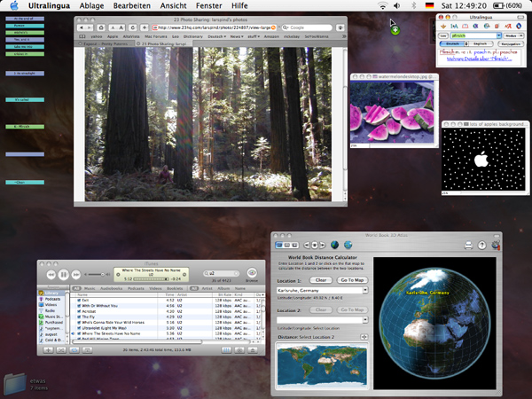Click Safari Google search field
Image resolution: width=532 pixels, height=399 pixels.
[x=307, y=27]
